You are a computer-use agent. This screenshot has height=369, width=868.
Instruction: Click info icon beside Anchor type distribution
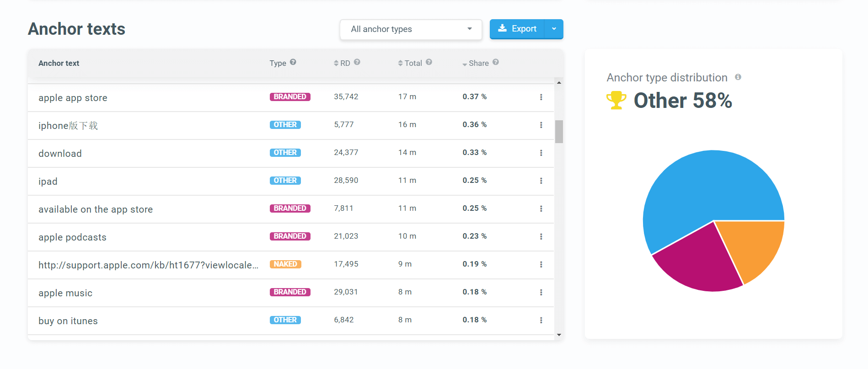[738, 77]
